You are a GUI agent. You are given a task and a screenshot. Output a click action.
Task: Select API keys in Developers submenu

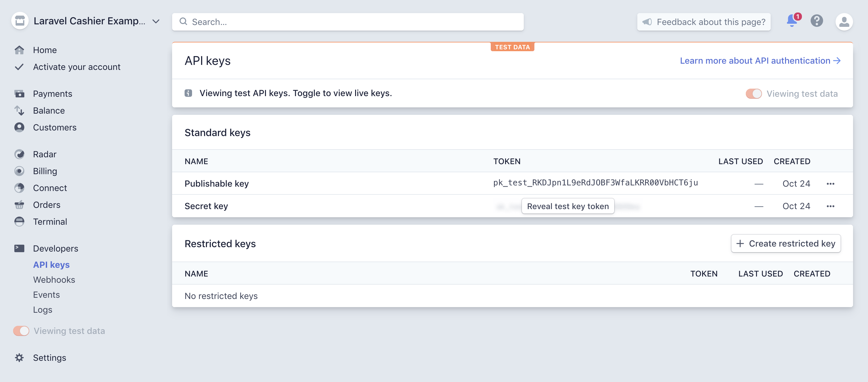click(51, 264)
